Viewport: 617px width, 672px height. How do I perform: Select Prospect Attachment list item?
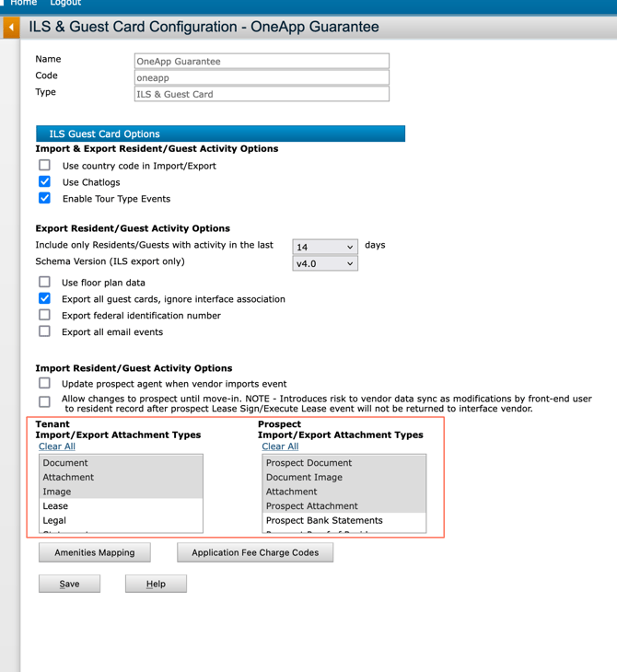[344, 505]
